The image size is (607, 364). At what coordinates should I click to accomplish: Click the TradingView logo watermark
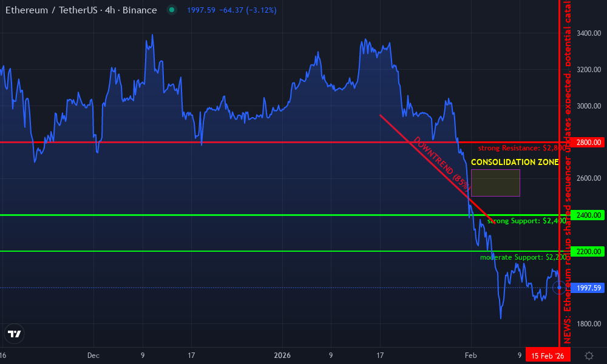[15, 334]
